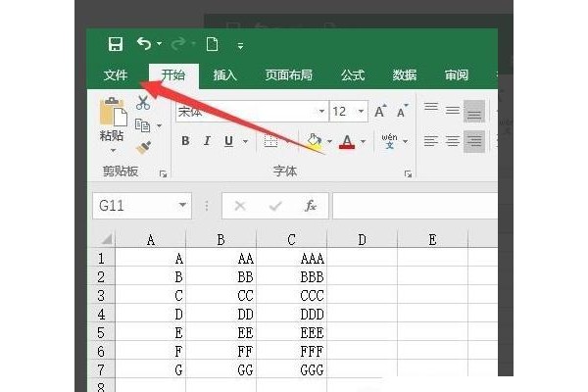This screenshot has width=588, height=392.
Task: Open the Copy options dropdown arrow
Action: [160, 125]
